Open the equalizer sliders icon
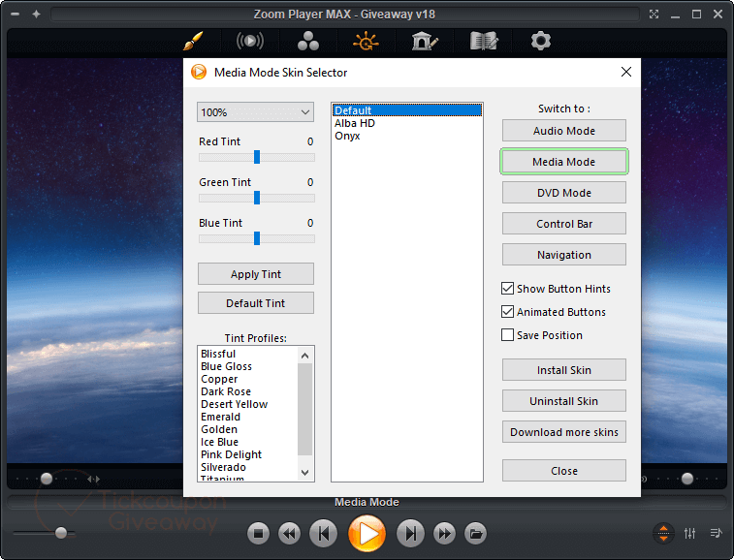 (689, 533)
